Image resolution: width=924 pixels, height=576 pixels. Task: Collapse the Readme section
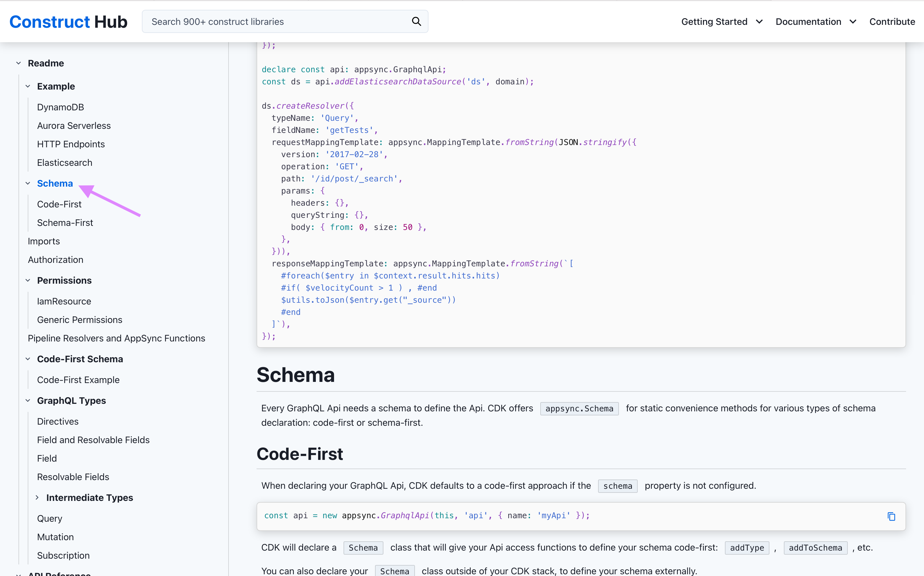click(18, 63)
